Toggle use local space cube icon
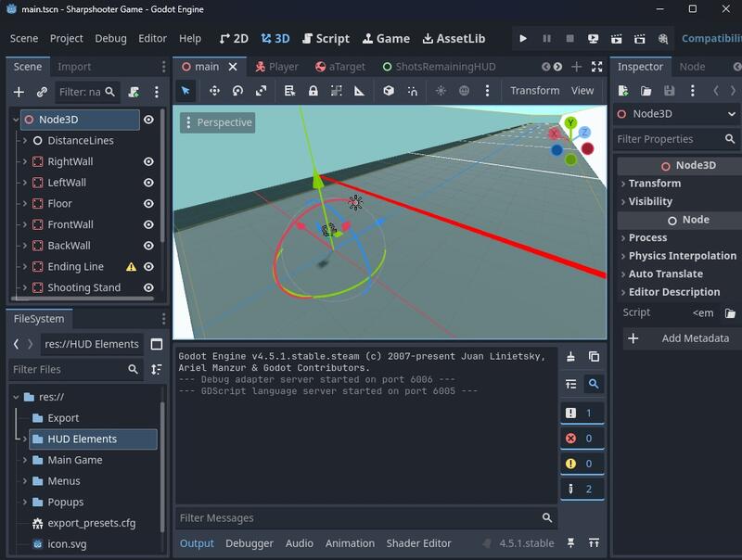This screenshot has width=742, height=560. point(389,90)
